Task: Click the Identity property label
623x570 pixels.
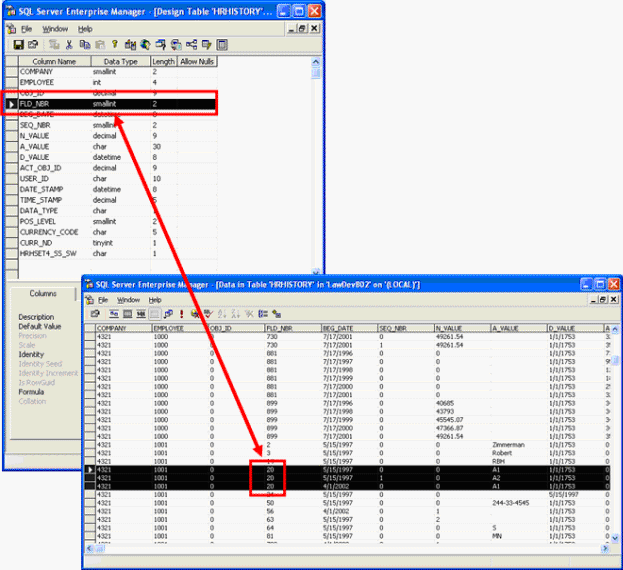Action: tap(31, 354)
